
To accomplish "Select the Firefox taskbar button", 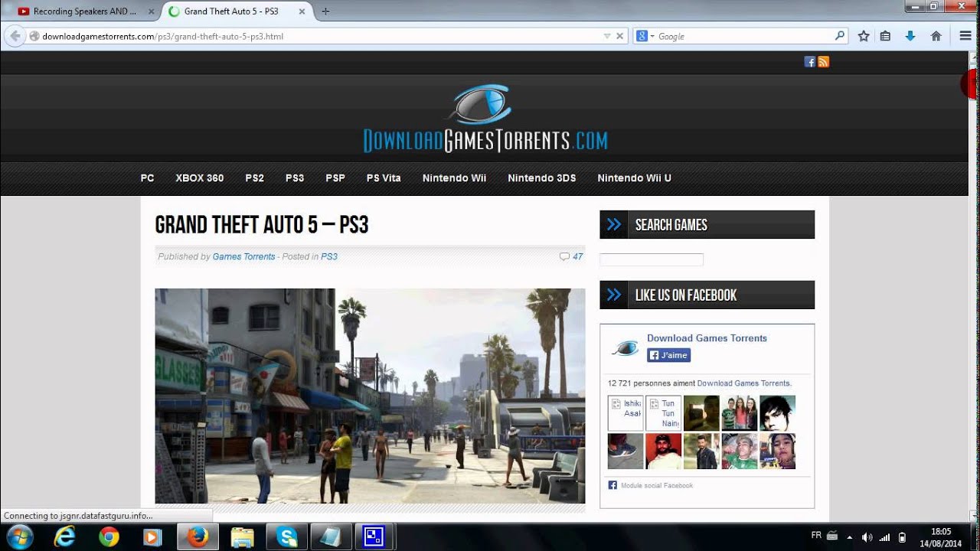I will 198,537.
